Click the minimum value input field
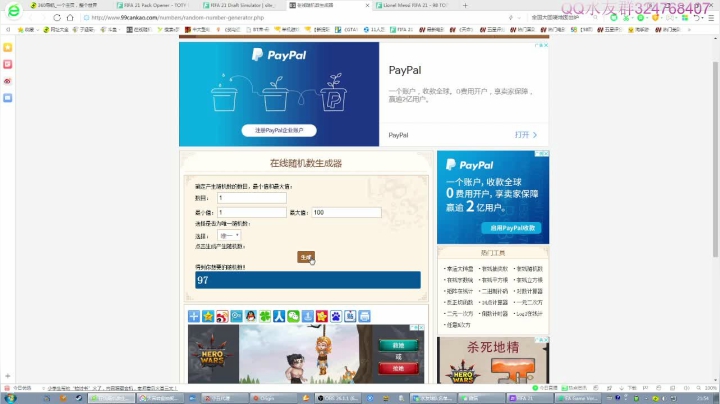The width and height of the screenshot is (720, 404). click(252, 213)
